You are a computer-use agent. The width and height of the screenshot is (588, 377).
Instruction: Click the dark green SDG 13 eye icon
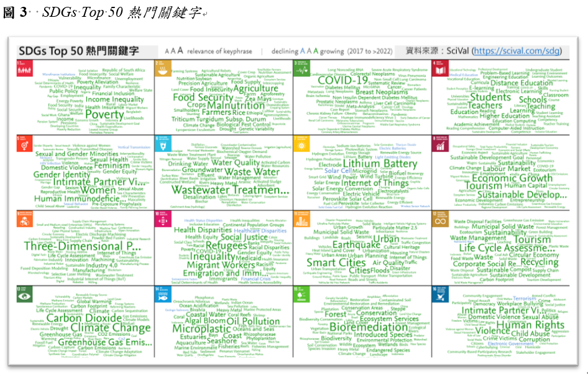pos(25,294)
